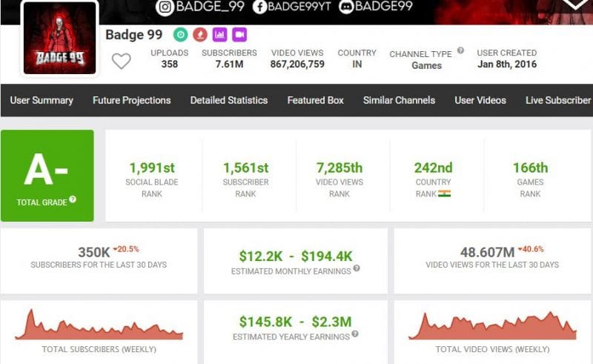
Task: Click help icon on Total Grade
Action: point(73,201)
